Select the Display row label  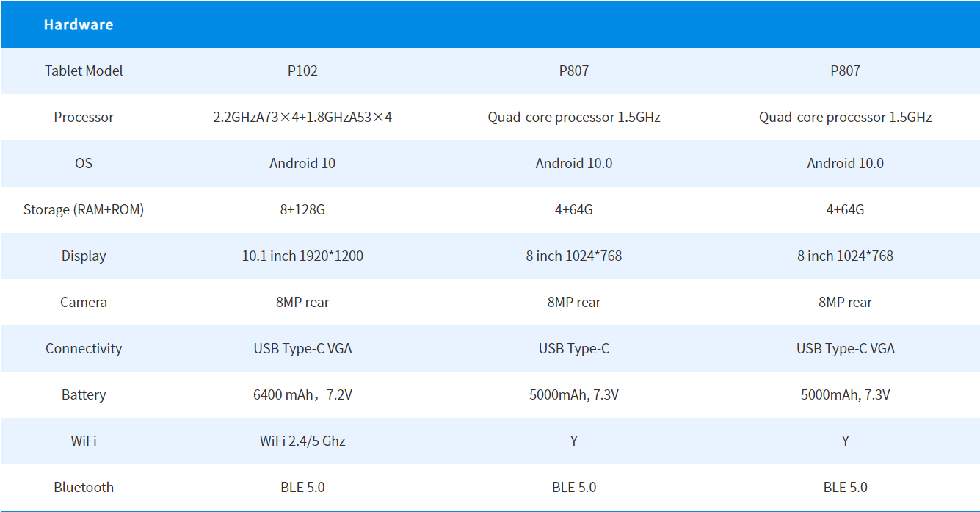pyautogui.click(x=84, y=256)
